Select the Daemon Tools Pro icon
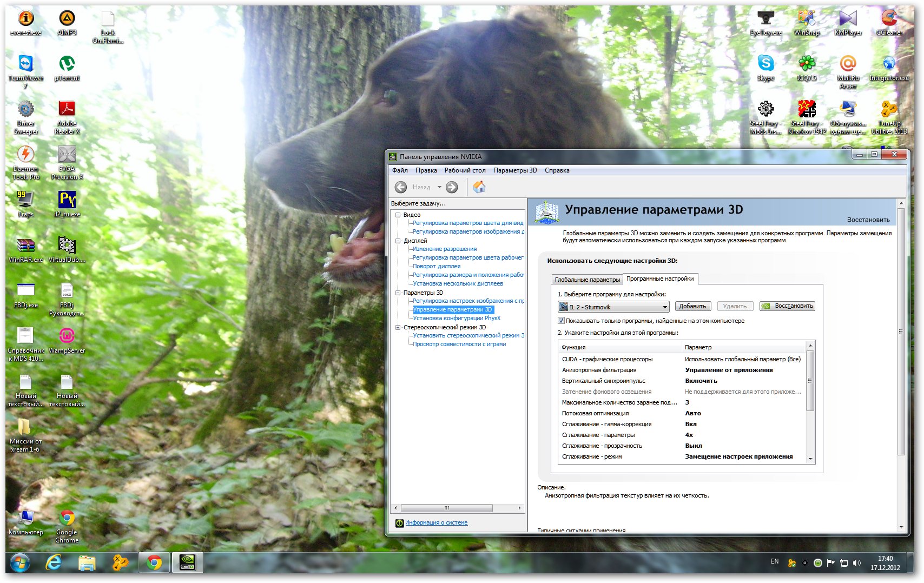This screenshot has height=583, width=924. (25, 163)
